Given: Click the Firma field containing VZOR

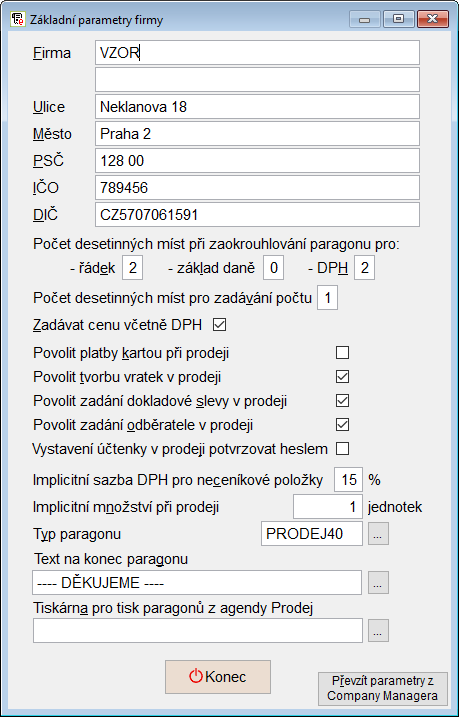Looking at the screenshot, I should [x=257, y=53].
